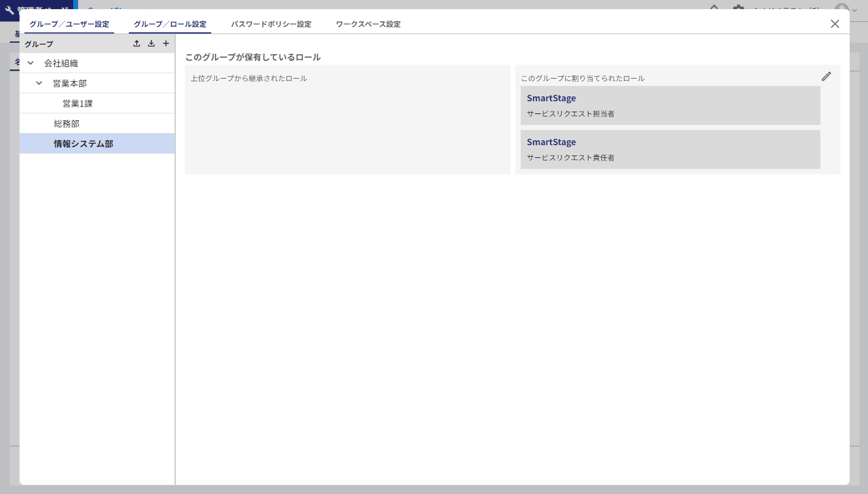Open the user account dropdown arrow
Image resolution: width=868 pixels, height=494 pixels.
click(855, 9)
